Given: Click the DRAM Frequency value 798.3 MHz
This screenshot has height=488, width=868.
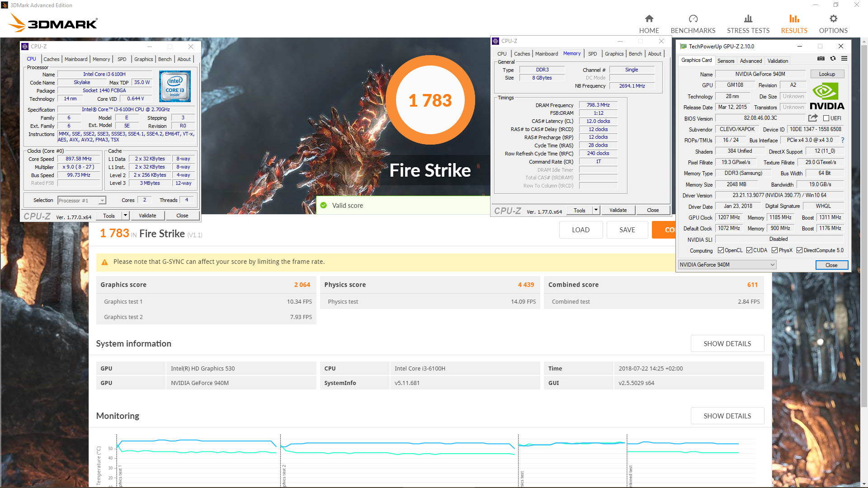Looking at the screenshot, I should pos(598,105).
